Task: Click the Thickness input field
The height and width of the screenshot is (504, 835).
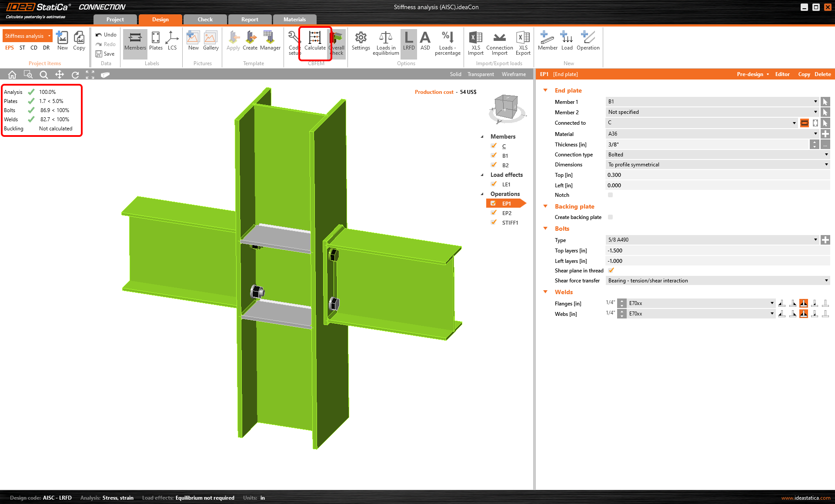Action: point(707,144)
